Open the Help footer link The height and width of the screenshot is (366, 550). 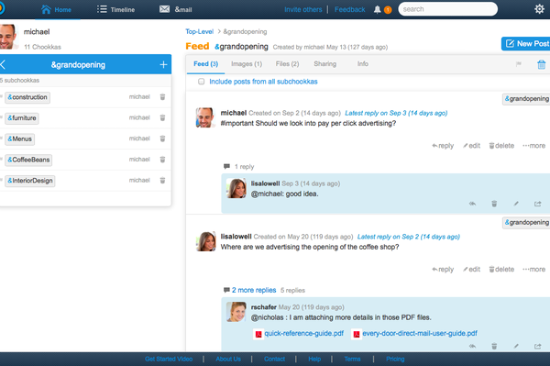point(315,359)
